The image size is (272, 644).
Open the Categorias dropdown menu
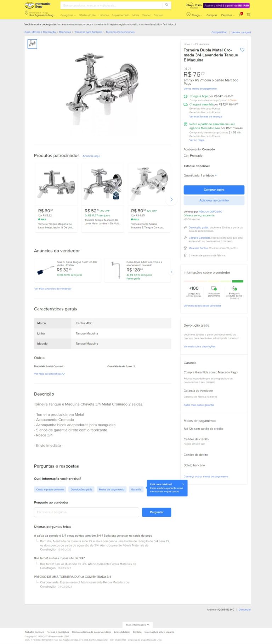(x=68, y=15)
